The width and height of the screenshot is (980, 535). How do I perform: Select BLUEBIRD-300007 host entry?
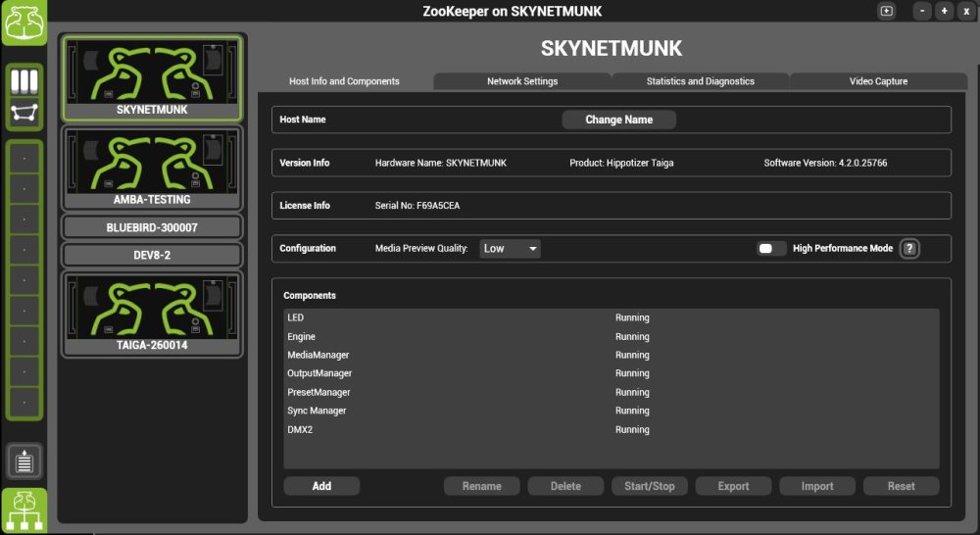pyautogui.click(x=152, y=227)
